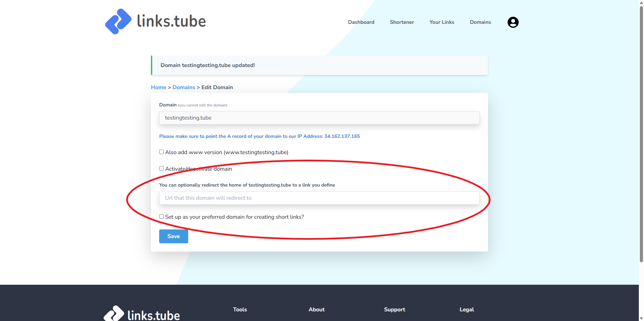Go to Dashboard in the navigation

pos(361,22)
